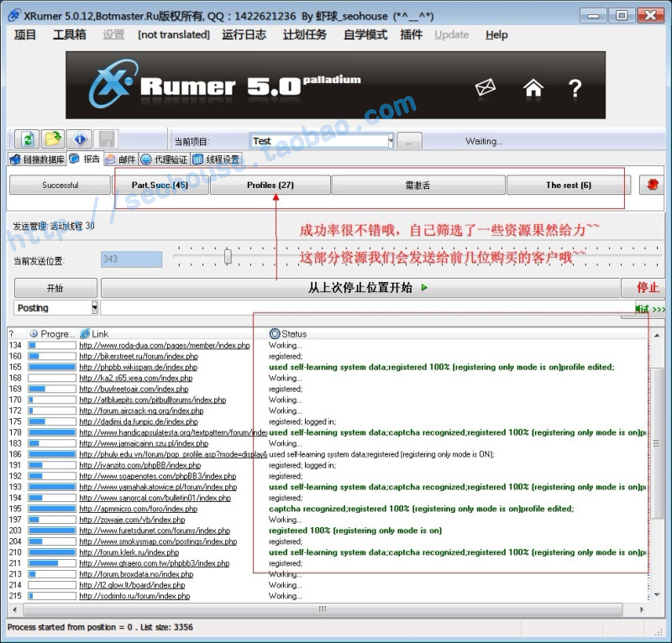
Task: Open link http://www.roda-dua.com/pages/member/index.php
Action: point(165,345)
